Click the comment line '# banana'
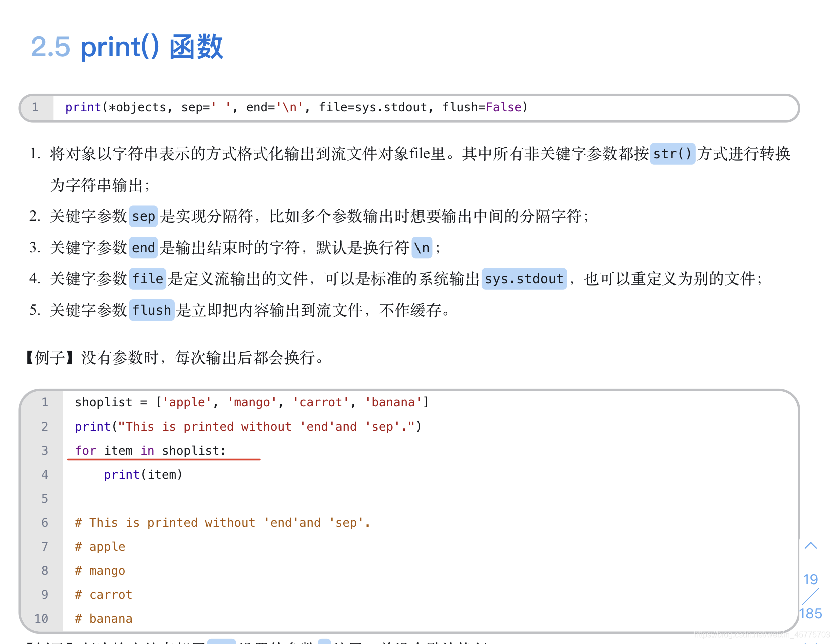The width and height of the screenshot is (835, 644). pyautogui.click(x=104, y=619)
